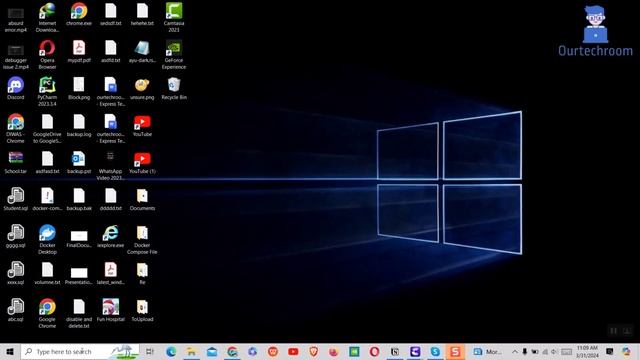Open Opera from the taskbar
The image size is (640, 360).
point(374,351)
